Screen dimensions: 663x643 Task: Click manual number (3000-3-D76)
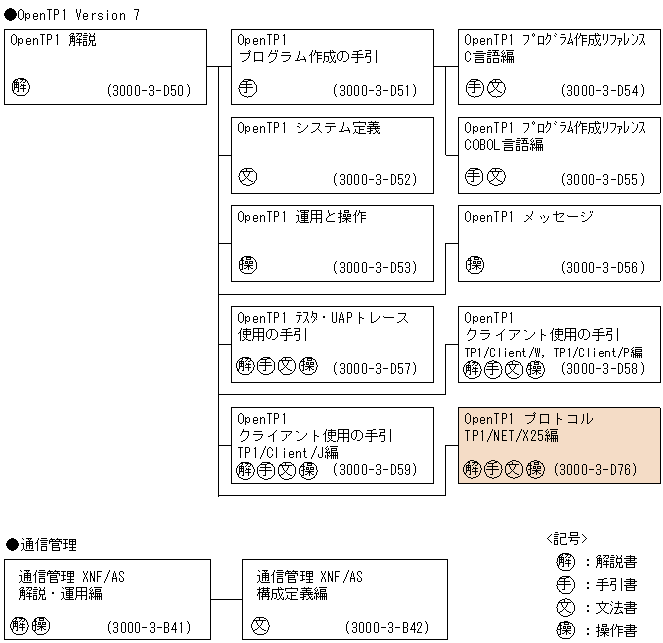[x=595, y=470]
